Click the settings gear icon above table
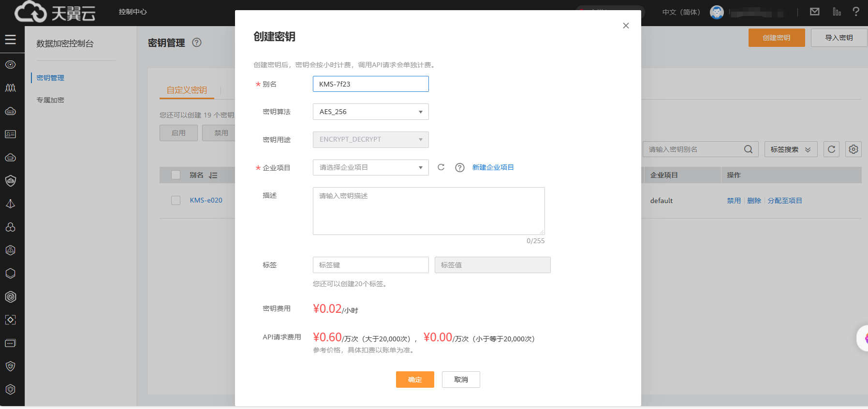The image size is (868, 409). 853,149
